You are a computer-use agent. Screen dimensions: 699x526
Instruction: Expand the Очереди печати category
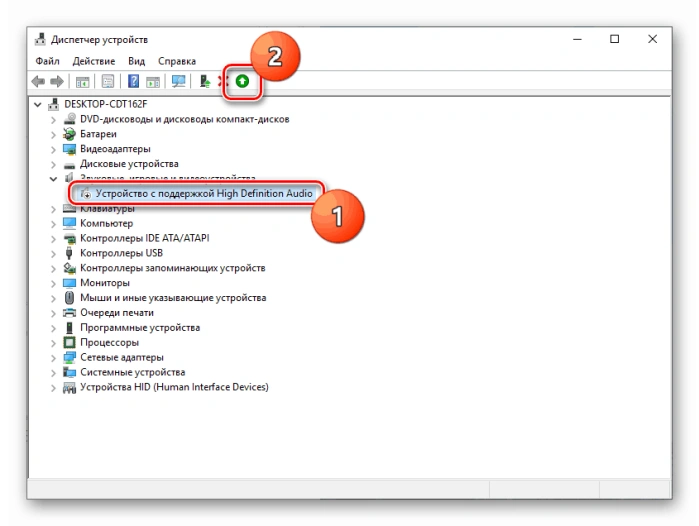coord(53,313)
